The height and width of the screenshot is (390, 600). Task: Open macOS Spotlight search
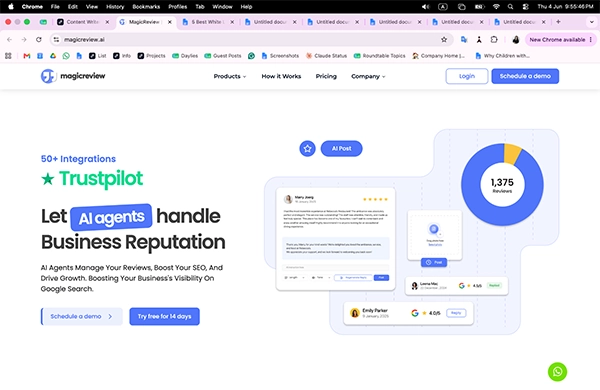[510, 7]
